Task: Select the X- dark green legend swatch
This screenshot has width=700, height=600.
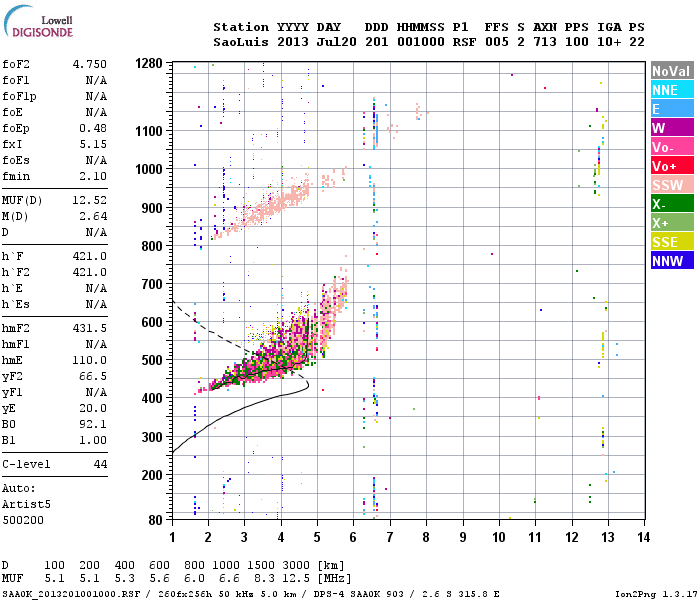Action: click(672, 204)
